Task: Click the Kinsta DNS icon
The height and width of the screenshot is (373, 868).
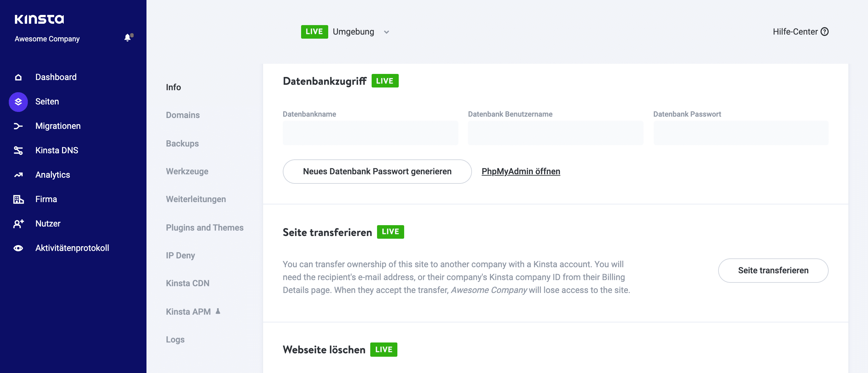Action: (x=18, y=150)
